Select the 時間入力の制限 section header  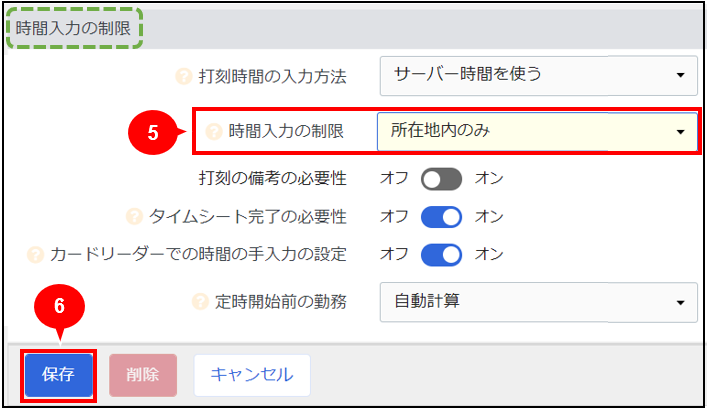click(73, 28)
